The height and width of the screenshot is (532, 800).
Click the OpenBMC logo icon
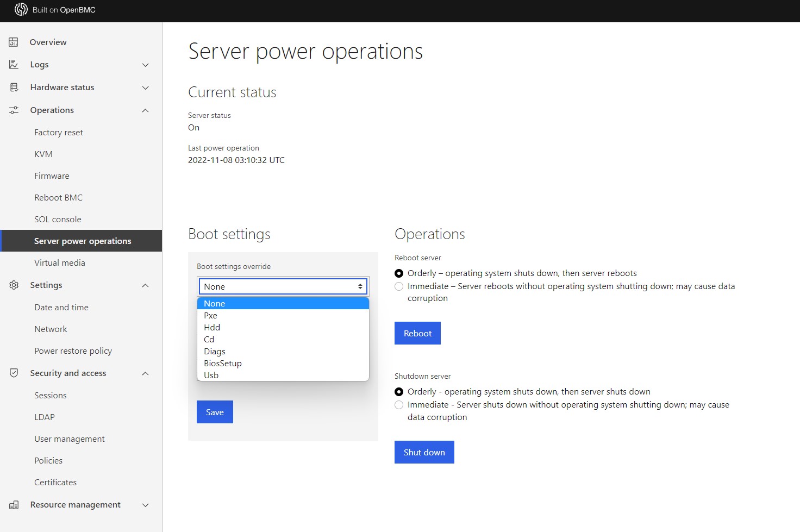pos(21,10)
